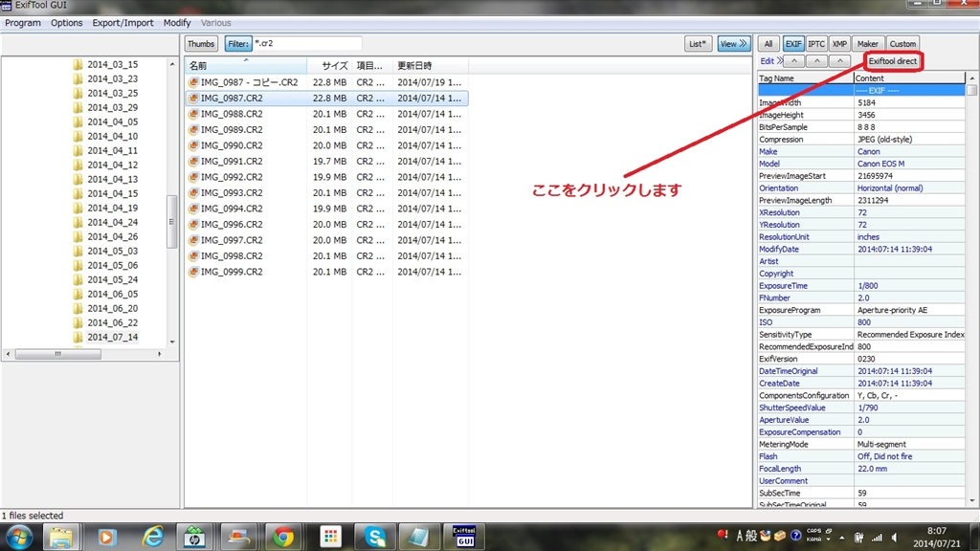Open Internet Explorer from taskbar
The width and height of the screenshot is (980, 551).
coord(152,538)
